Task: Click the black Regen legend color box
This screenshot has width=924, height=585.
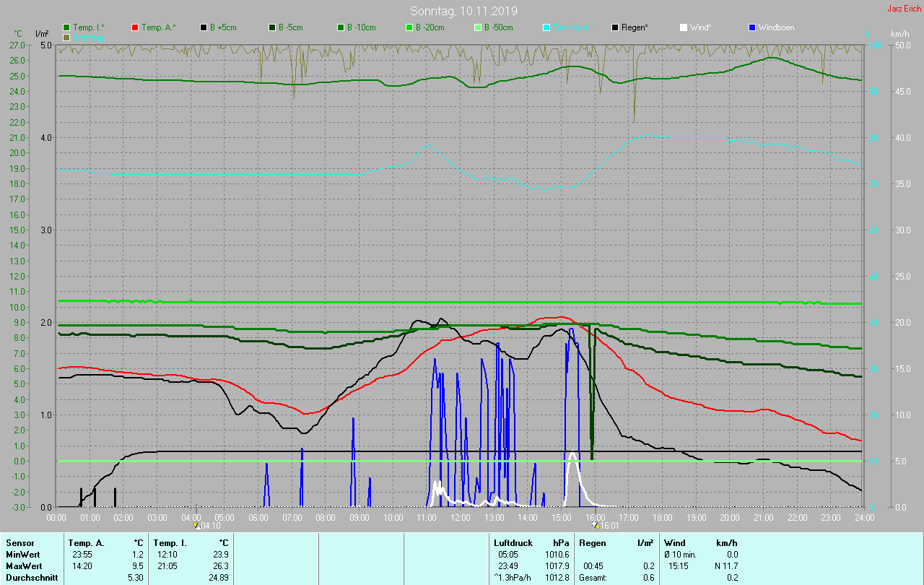Action: pos(615,27)
